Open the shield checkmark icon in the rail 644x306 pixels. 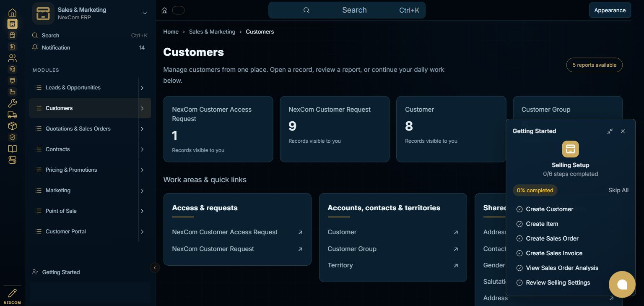pos(13,137)
